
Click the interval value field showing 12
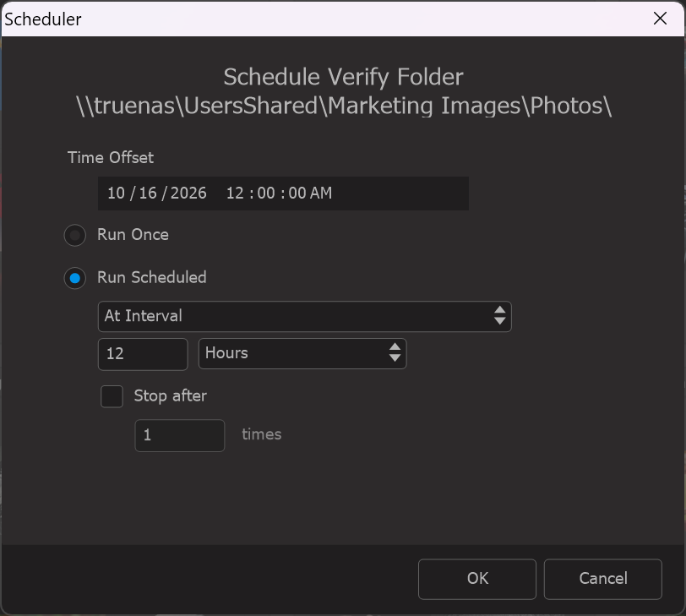point(143,354)
